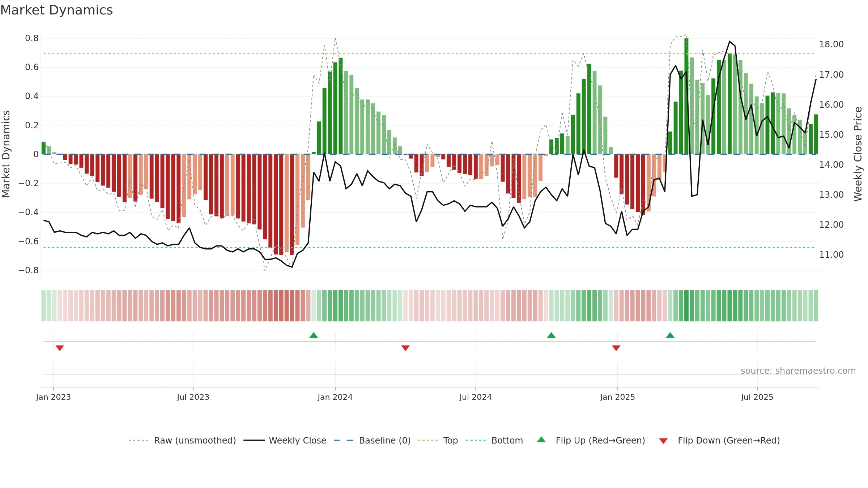Click the 18.00 right axis price label

831,44
